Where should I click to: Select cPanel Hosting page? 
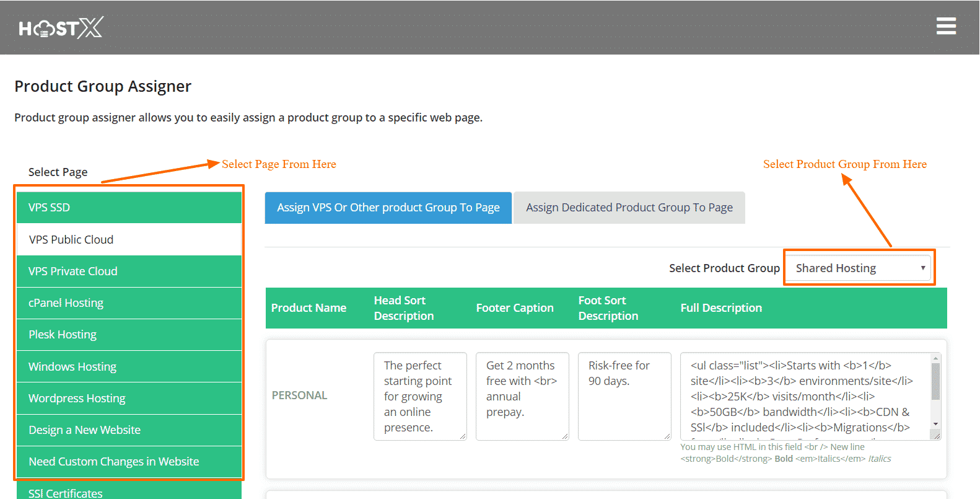(x=129, y=302)
